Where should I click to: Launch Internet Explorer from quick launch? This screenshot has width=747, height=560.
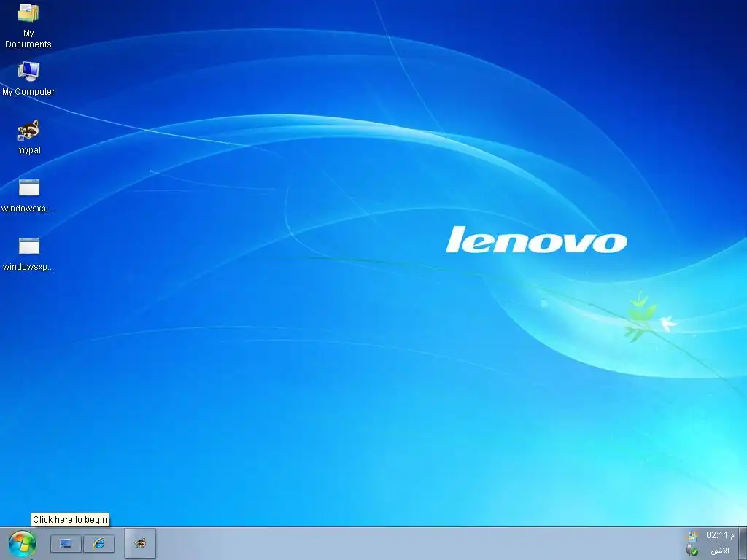99,544
